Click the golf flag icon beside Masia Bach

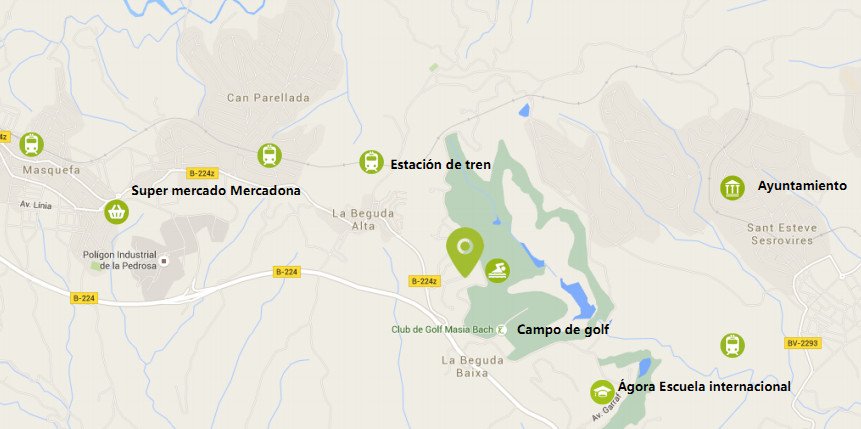(501, 330)
